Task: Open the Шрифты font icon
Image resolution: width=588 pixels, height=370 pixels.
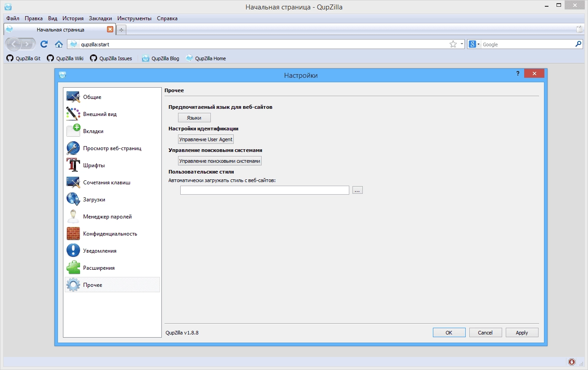Action: [73, 165]
